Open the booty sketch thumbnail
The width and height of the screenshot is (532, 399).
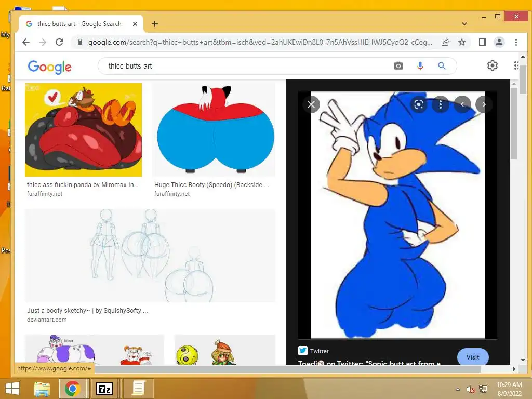(150, 256)
